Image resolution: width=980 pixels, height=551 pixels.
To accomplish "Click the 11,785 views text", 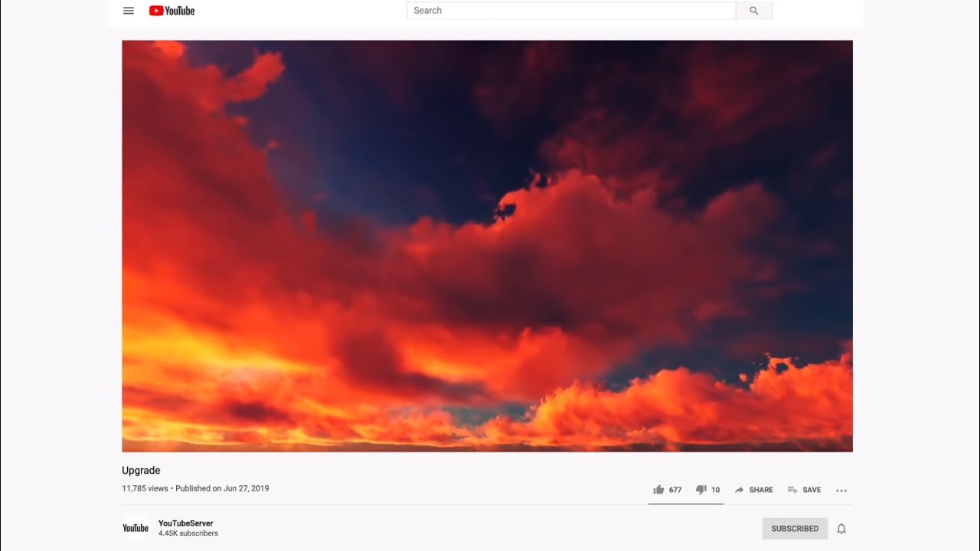I will click(145, 488).
